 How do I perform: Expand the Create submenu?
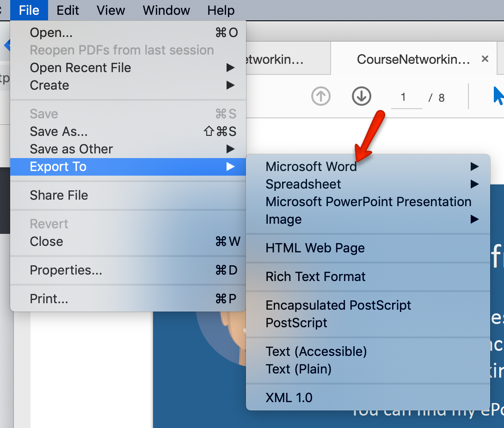[x=128, y=86]
